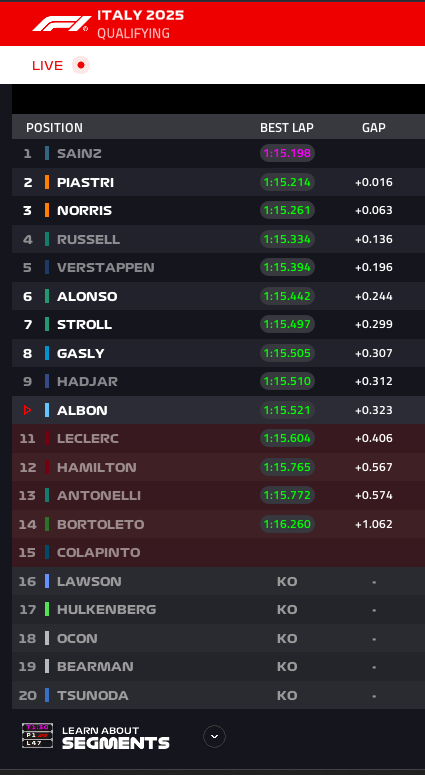This screenshot has height=775, width=425.
Task: Click the red arrow marker beside Albon
Action: (x=28, y=410)
